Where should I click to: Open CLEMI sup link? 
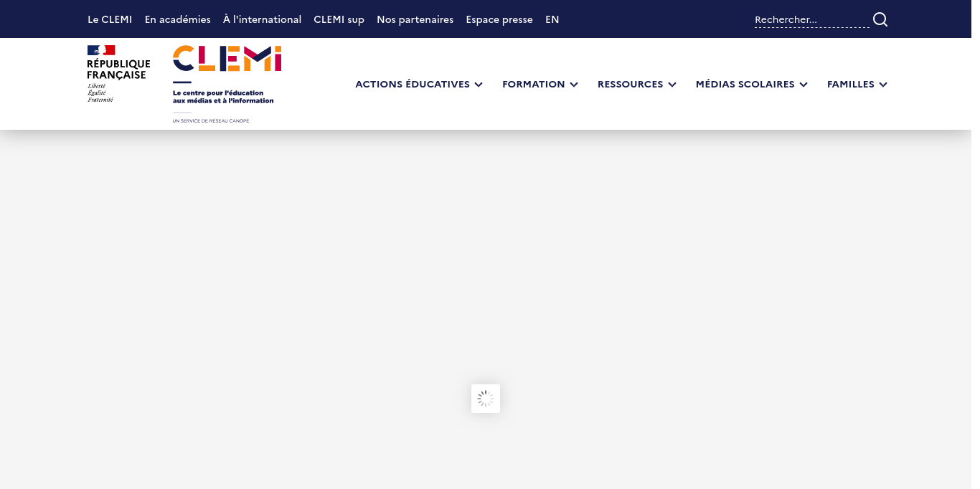(x=339, y=19)
